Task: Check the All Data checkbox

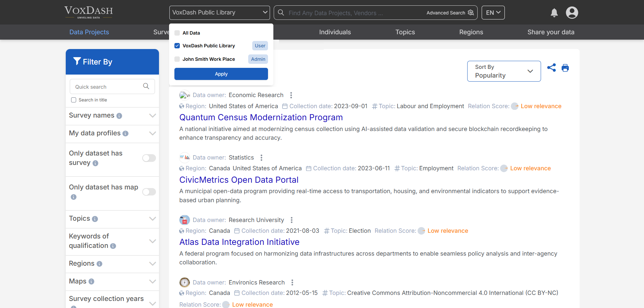Action: click(177, 33)
